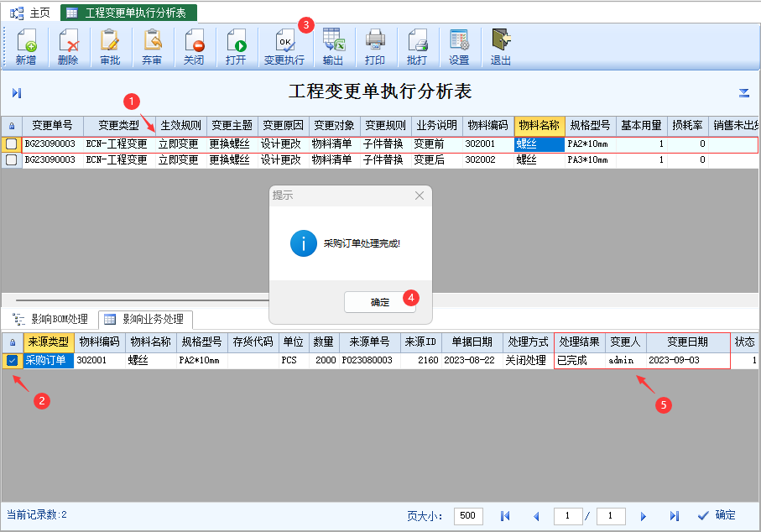761x532 pixels.
Task: Click 当前记录数:2 status text
Action: coord(37,514)
